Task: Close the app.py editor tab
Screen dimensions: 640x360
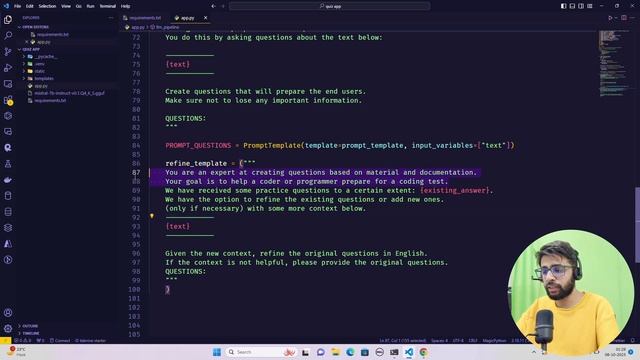Action: (x=205, y=18)
